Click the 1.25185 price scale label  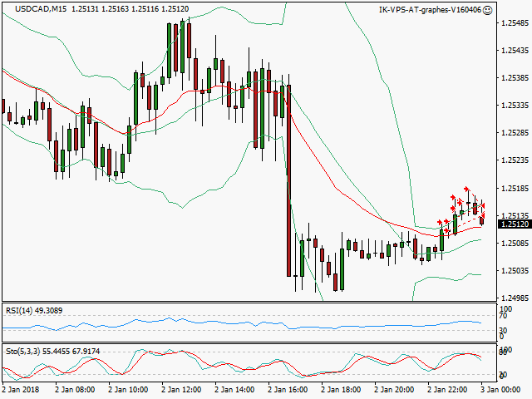pos(513,189)
